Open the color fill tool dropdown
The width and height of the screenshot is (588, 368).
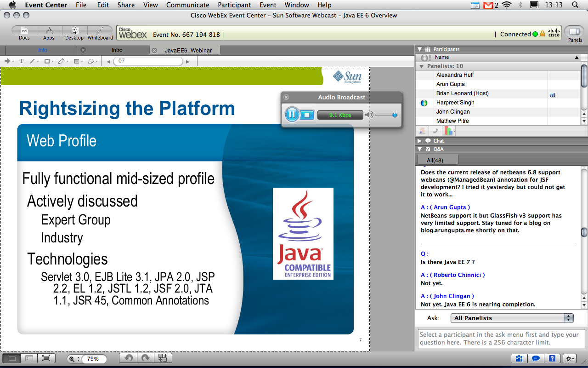(78, 61)
